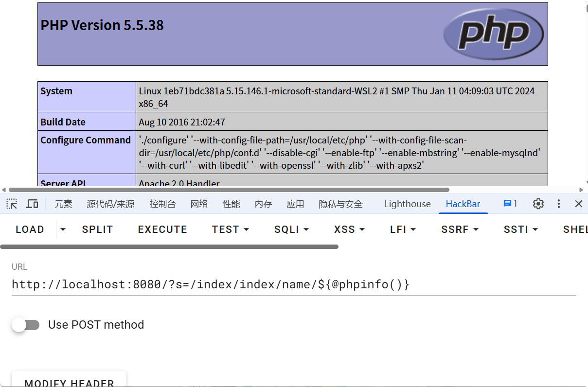Click the Aug 10 2016 21:02:47 value
This screenshot has height=387, width=588.
[182, 122]
